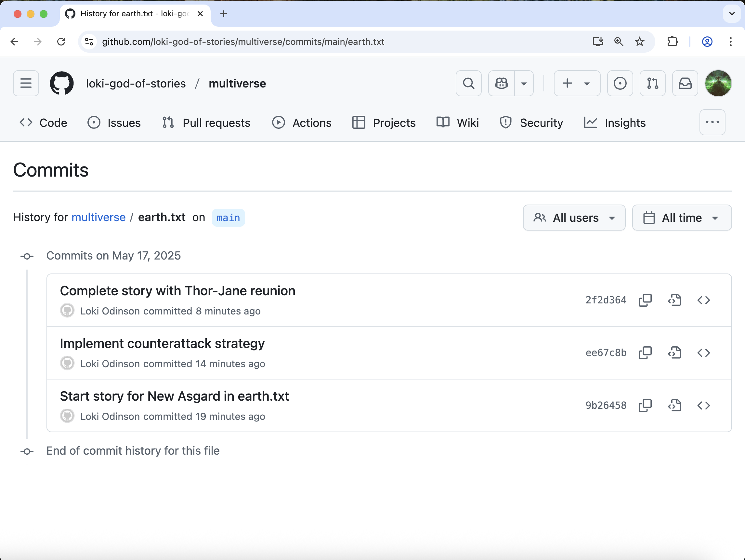Click the main branch label
This screenshot has width=745, height=560.
pos(228,218)
